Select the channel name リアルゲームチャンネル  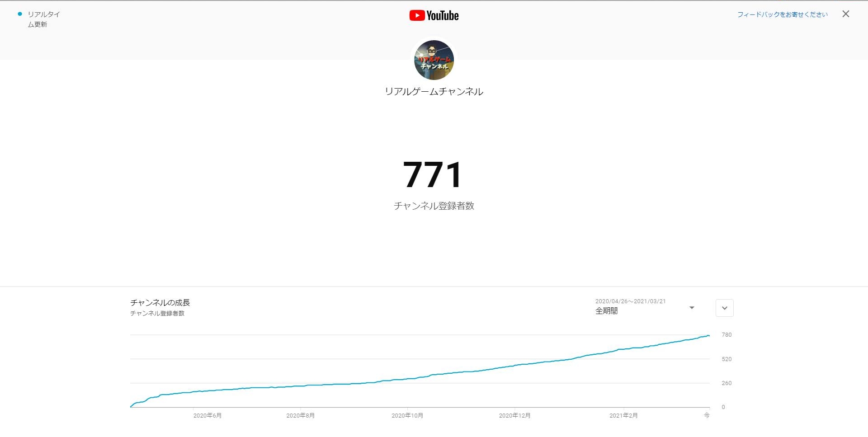point(434,92)
